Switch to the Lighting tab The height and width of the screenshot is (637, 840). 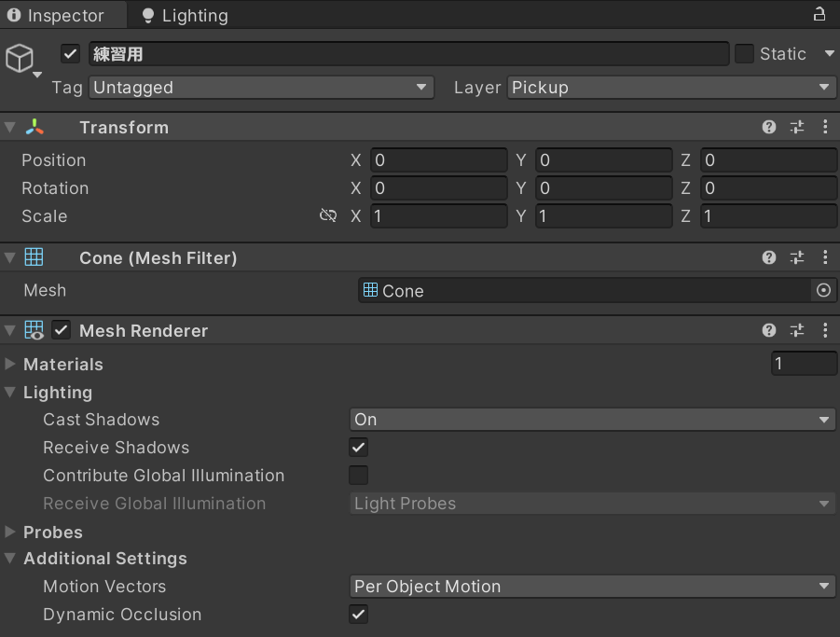(185, 15)
